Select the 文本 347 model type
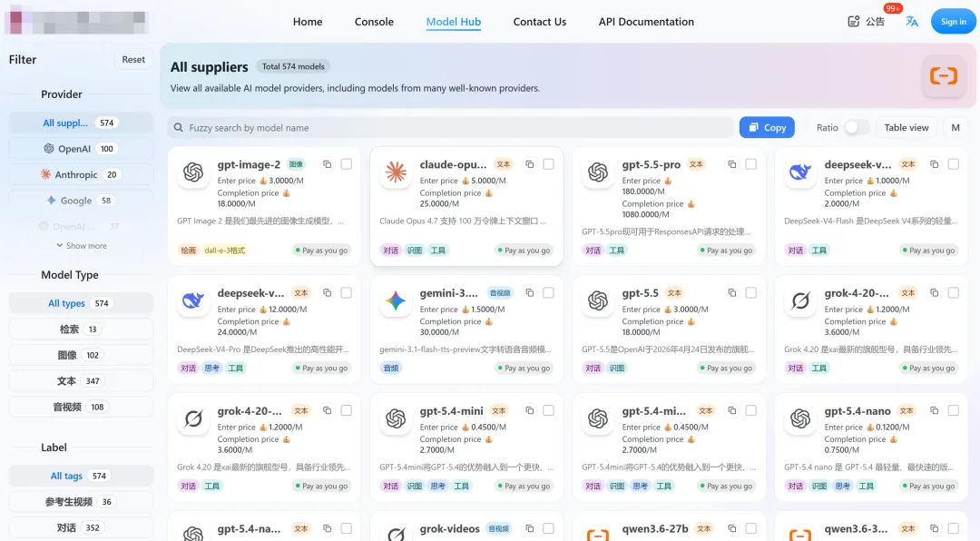Image resolution: width=980 pixels, height=541 pixels. 81,381
